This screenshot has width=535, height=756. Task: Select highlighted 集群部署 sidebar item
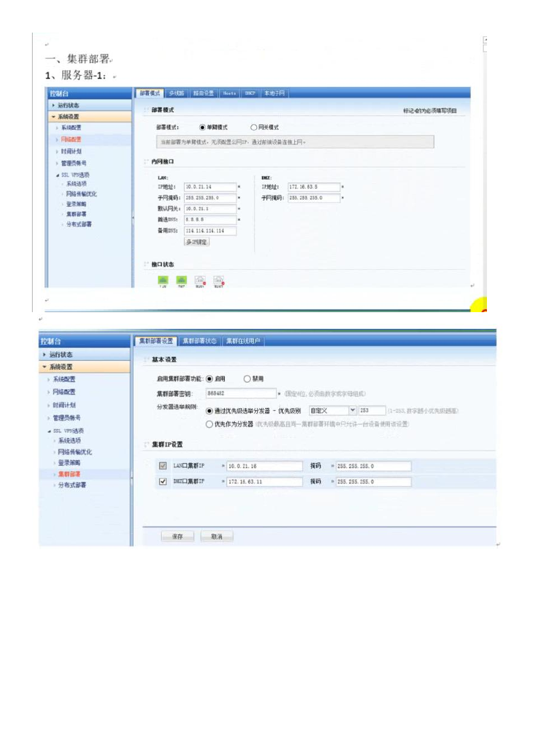coord(69,474)
